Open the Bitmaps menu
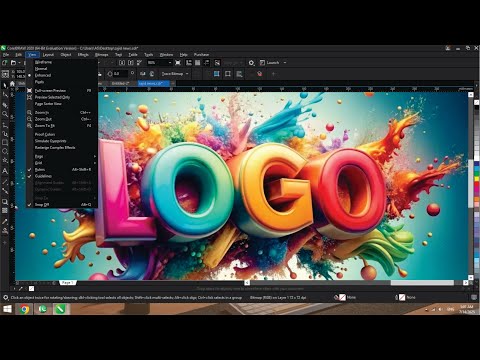 click(x=102, y=55)
